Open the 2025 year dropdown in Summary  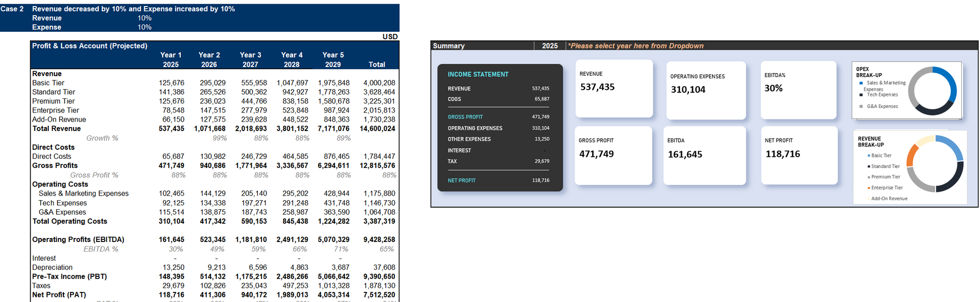pyautogui.click(x=549, y=46)
